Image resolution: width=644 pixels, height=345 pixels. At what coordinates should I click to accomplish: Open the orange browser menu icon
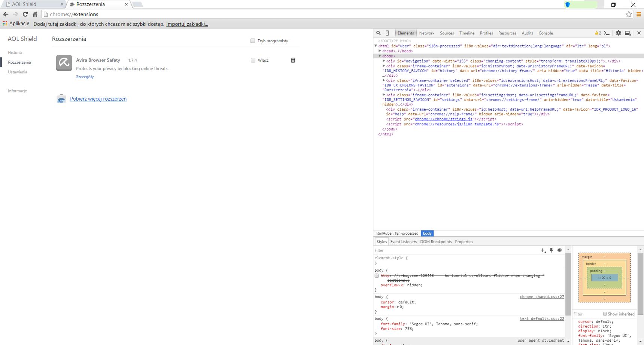click(639, 14)
